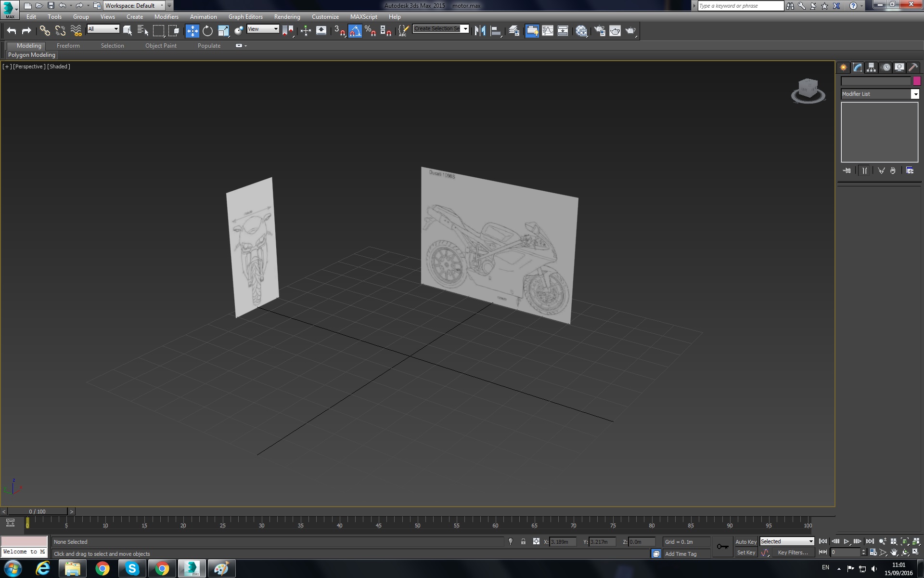Viewport: 924px width, 578px height.
Task: Toggle the Percent Snap button
Action: (x=370, y=31)
